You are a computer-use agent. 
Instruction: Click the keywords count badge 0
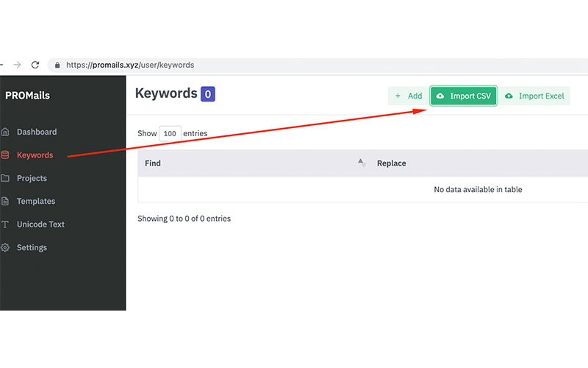pos(208,94)
